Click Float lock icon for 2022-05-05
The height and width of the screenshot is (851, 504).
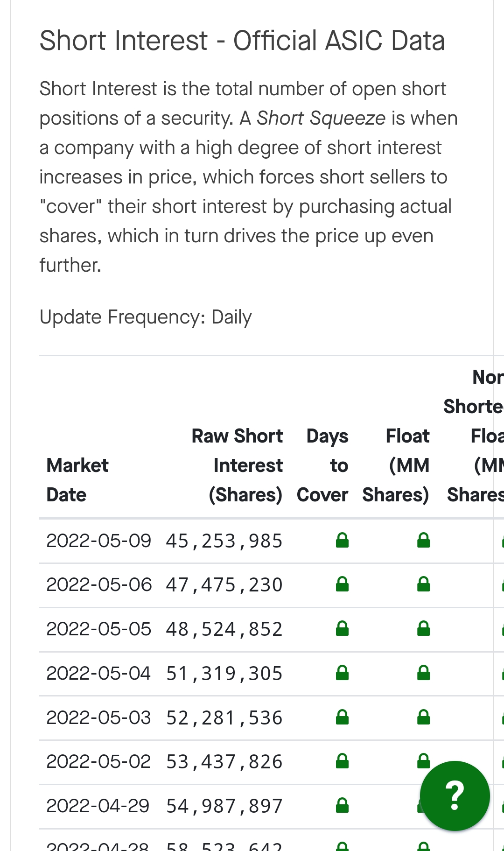pyautogui.click(x=424, y=629)
